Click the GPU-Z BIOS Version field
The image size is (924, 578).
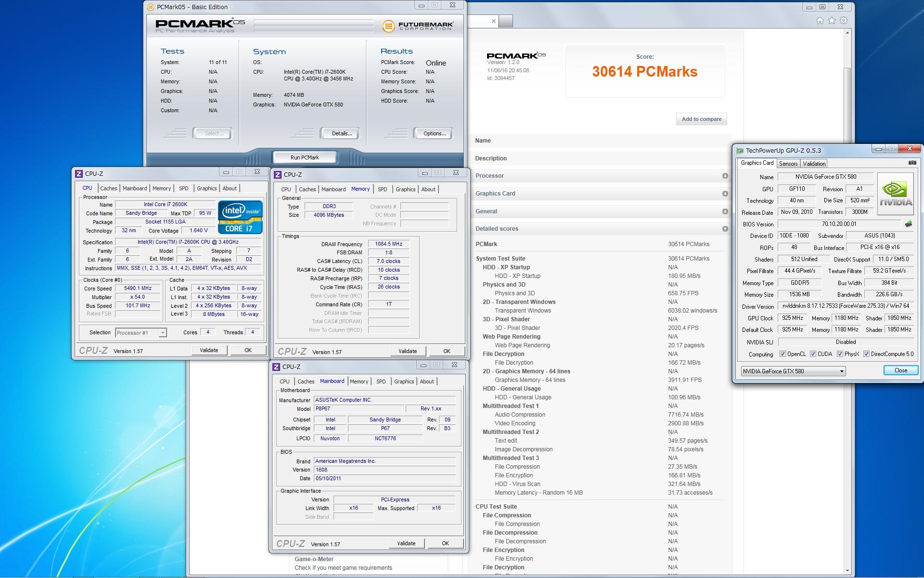click(x=839, y=224)
